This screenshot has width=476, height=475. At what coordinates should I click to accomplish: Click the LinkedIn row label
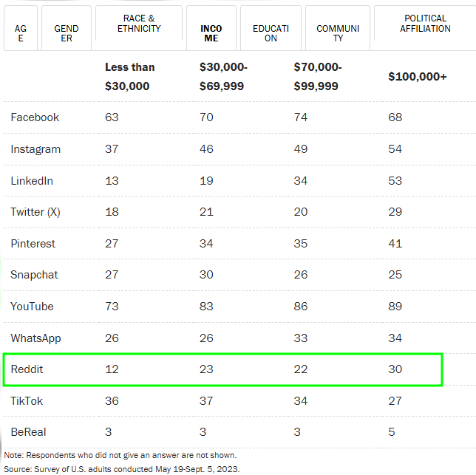(32, 181)
